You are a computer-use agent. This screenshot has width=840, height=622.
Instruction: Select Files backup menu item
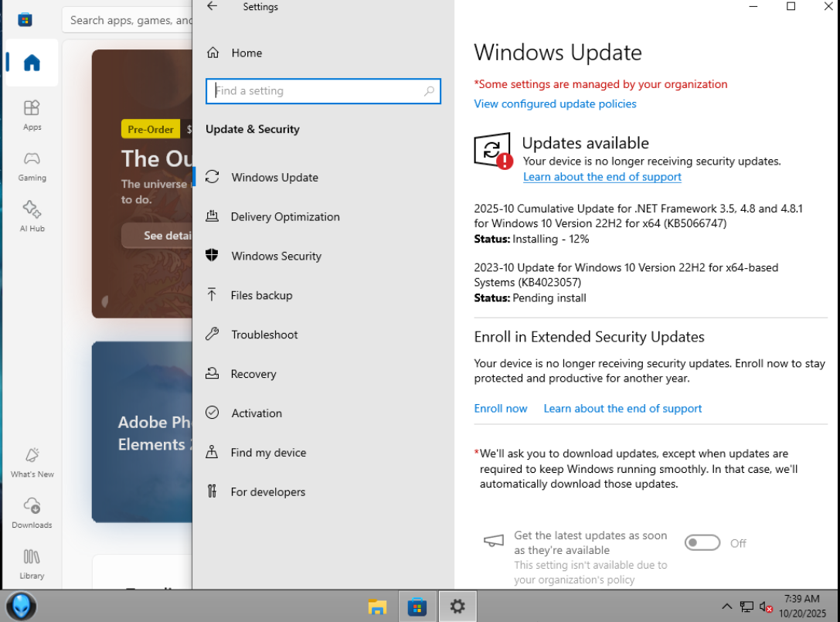click(x=323, y=295)
